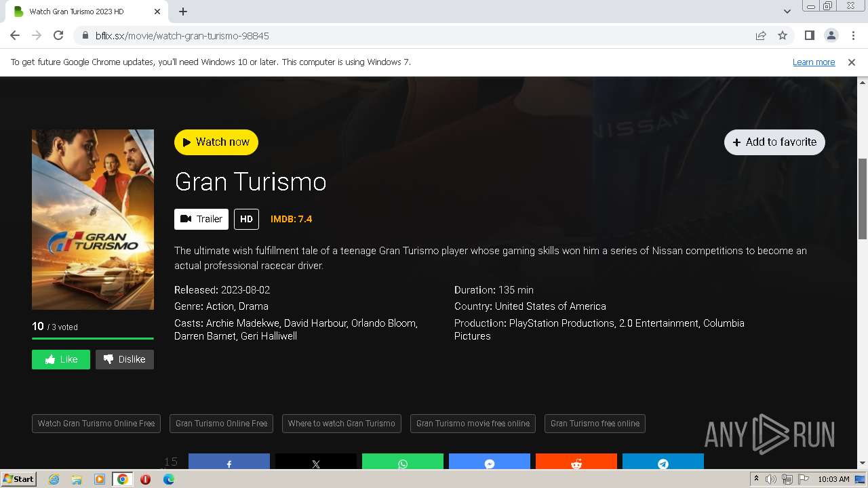Open cast member David Harbour
The height and width of the screenshot is (488, 868).
pyautogui.click(x=315, y=323)
